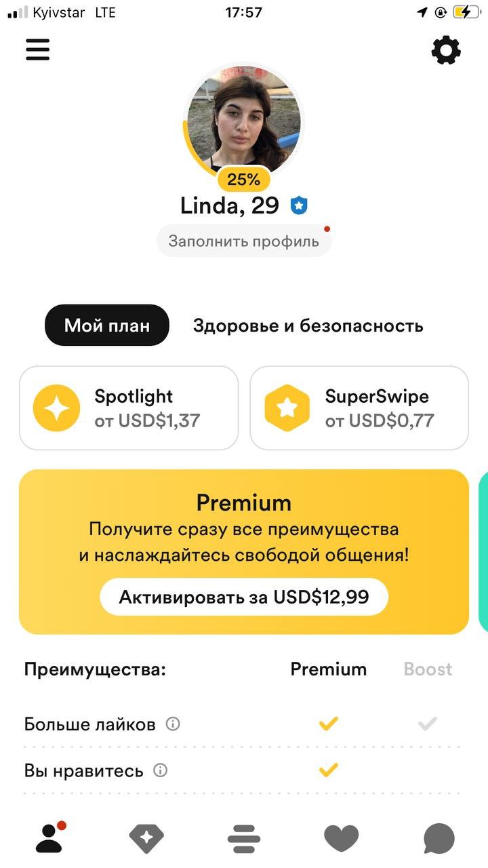Select the Premium comparison column
488x868 pixels.
tap(328, 669)
